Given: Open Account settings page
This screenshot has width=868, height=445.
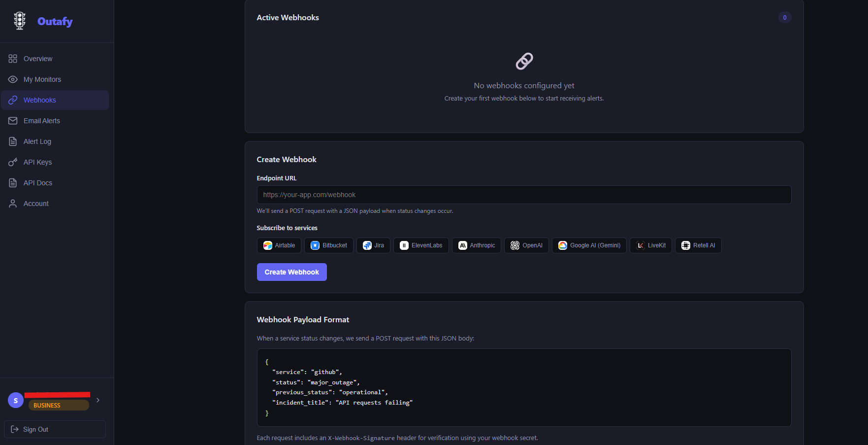Looking at the screenshot, I should pos(55,204).
